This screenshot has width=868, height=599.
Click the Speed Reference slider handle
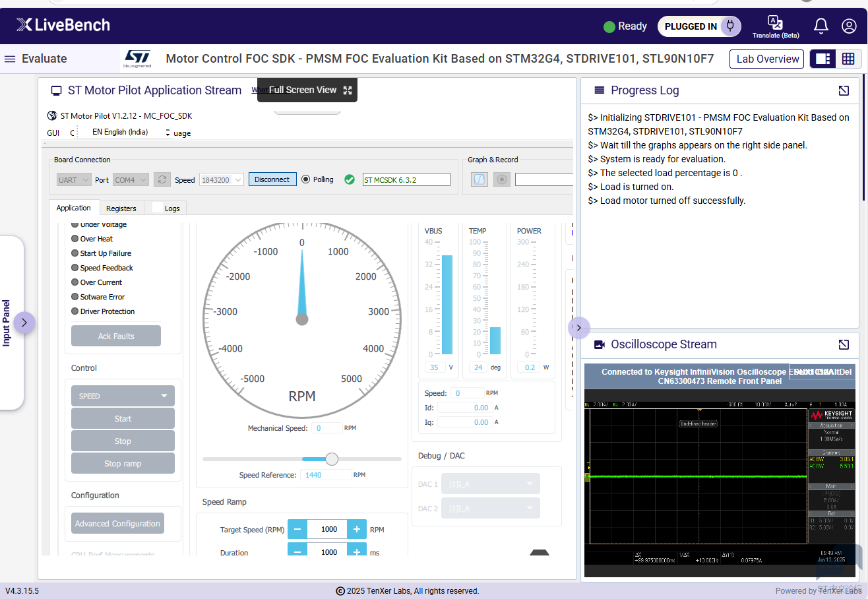tap(332, 459)
